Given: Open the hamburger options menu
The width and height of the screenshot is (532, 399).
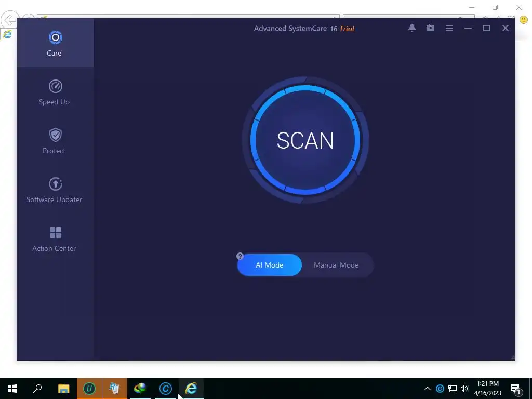Looking at the screenshot, I should point(449,28).
